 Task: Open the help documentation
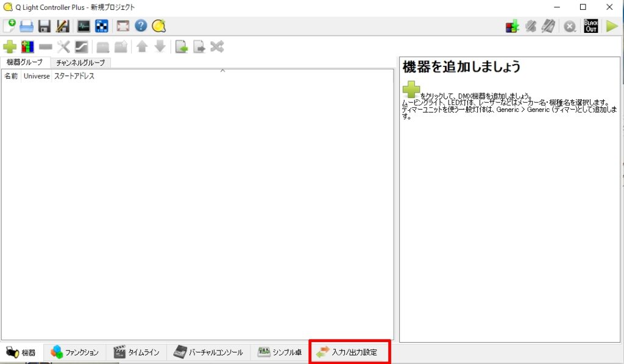141,26
